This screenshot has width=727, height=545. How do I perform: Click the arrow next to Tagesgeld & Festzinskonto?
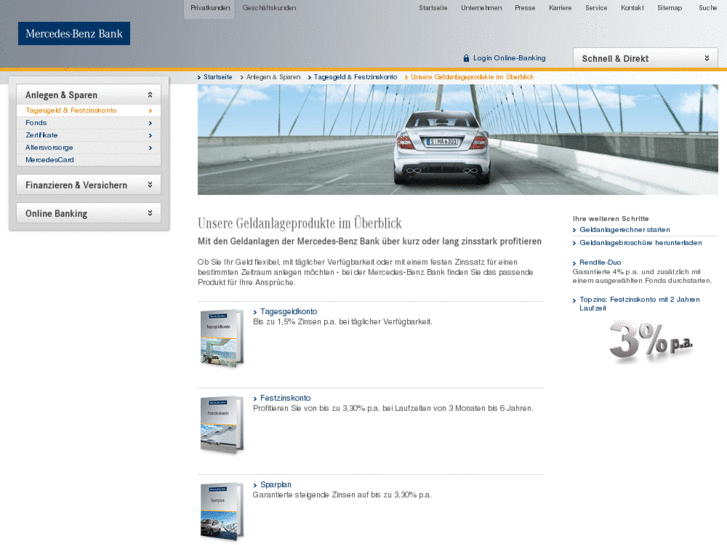click(150, 110)
